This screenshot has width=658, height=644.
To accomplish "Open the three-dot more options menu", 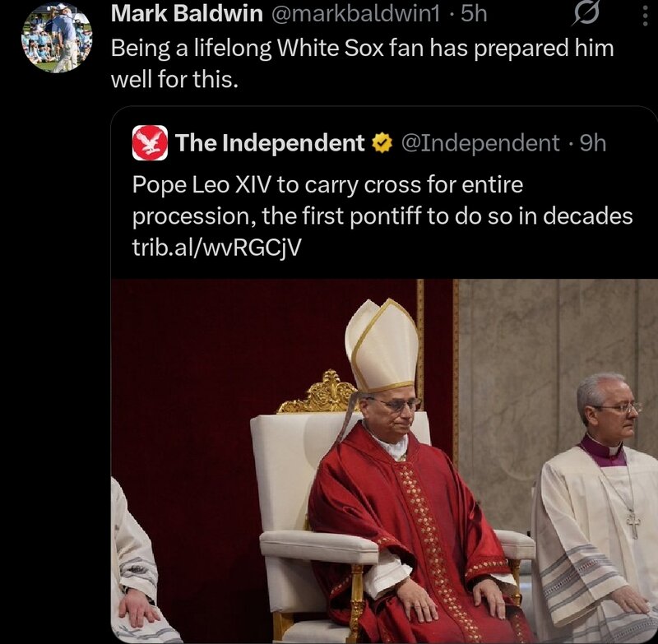I will tap(644, 14).
